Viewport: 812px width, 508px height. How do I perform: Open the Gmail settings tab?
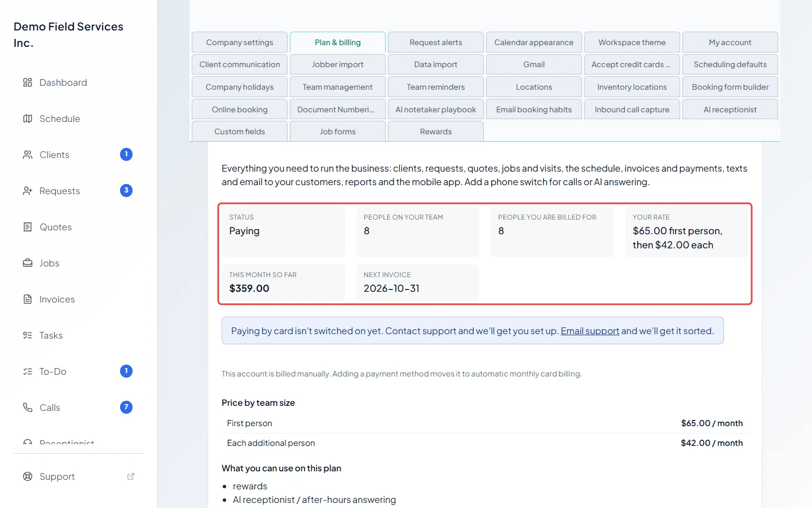pos(534,64)
